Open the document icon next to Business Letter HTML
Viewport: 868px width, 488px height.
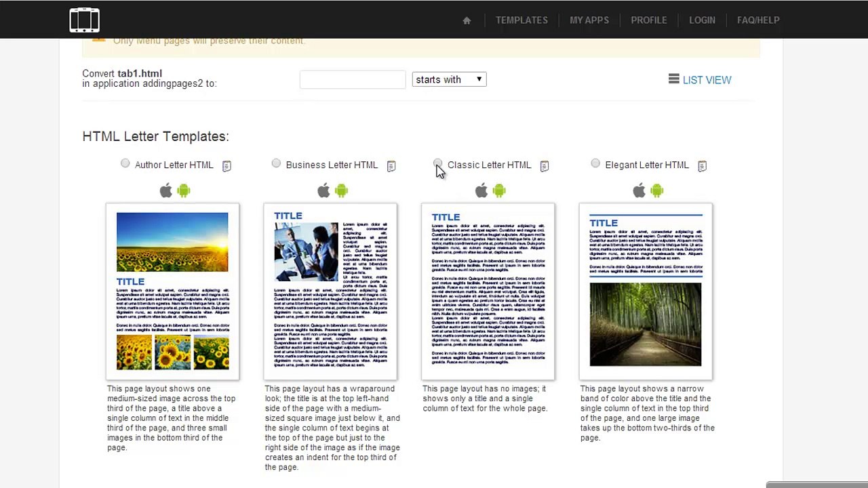(391, 165)
